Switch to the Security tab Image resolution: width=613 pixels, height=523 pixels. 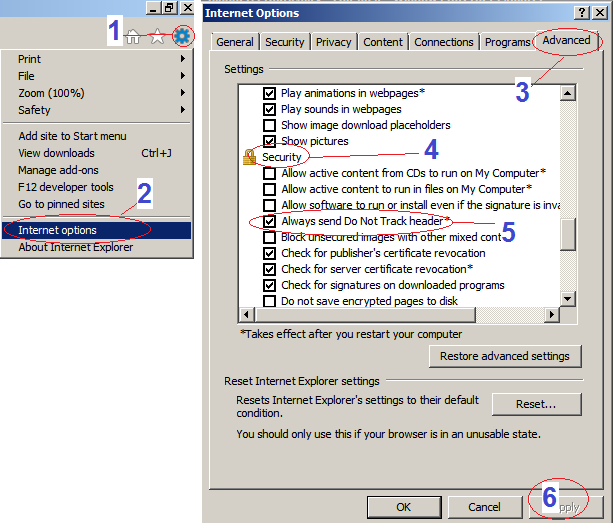click(285, 42)
